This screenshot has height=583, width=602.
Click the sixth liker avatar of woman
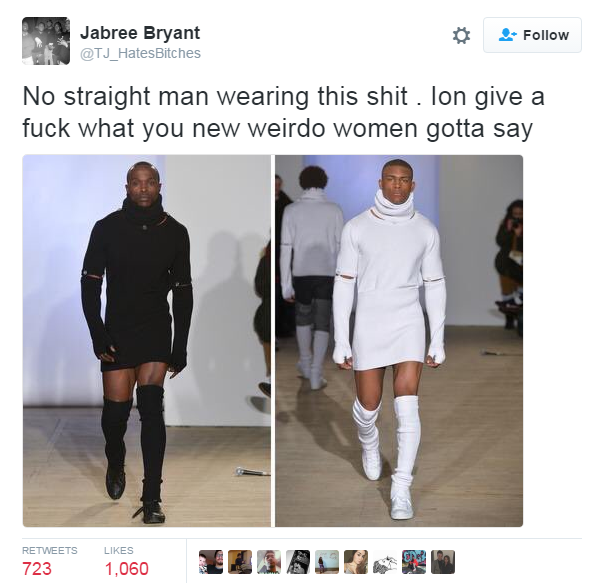click(x=356, y=562)
